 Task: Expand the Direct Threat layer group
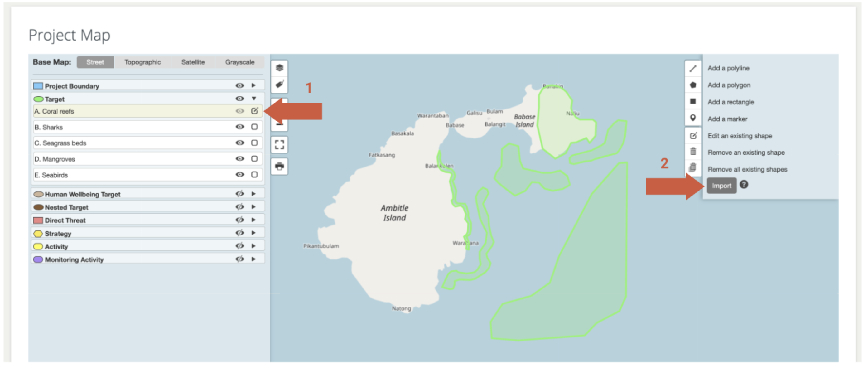254,220
